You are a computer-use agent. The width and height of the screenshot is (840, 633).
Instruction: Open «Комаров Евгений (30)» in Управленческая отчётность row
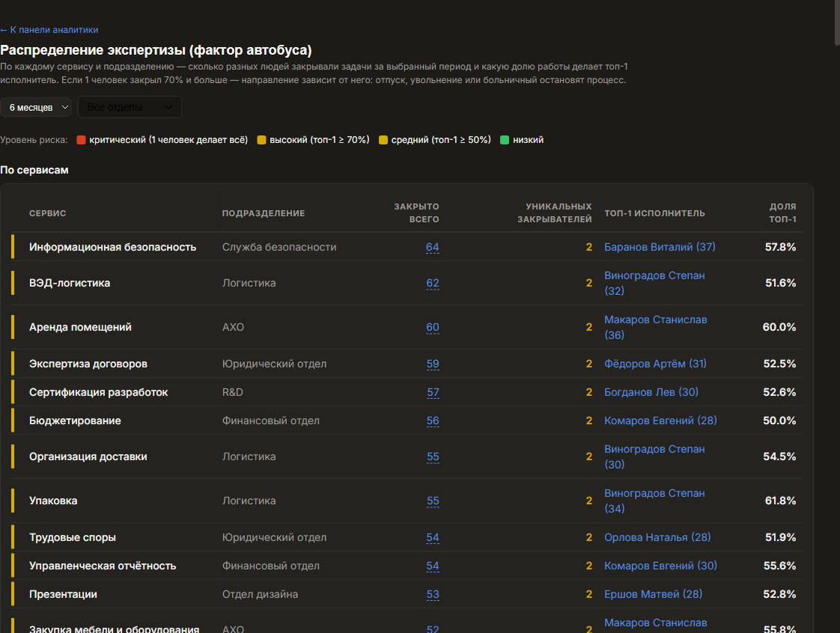pyautogui.click(x=660, y=566)
